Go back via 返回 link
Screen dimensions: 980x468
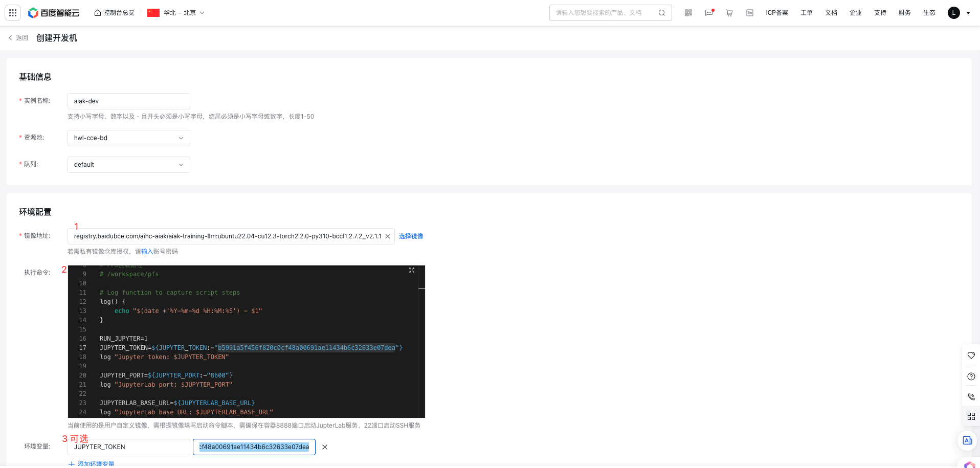tap(18, 38)
